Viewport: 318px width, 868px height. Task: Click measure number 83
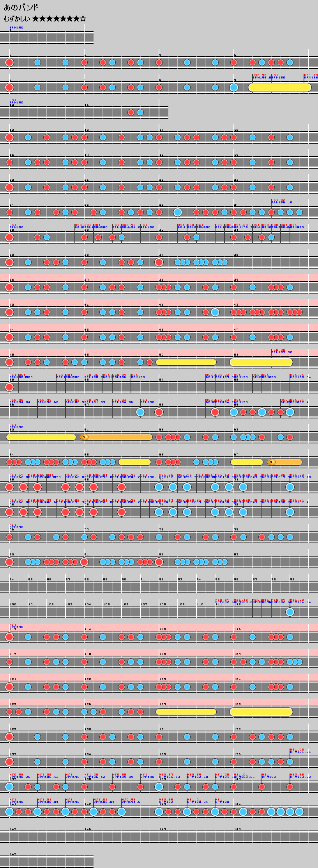(236, 555)
